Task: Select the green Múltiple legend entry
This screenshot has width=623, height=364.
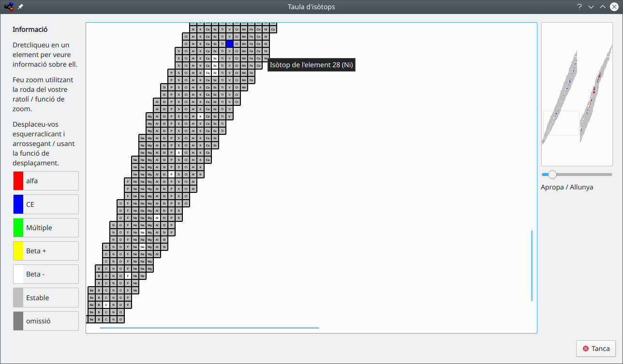Action: pos(46,228)
